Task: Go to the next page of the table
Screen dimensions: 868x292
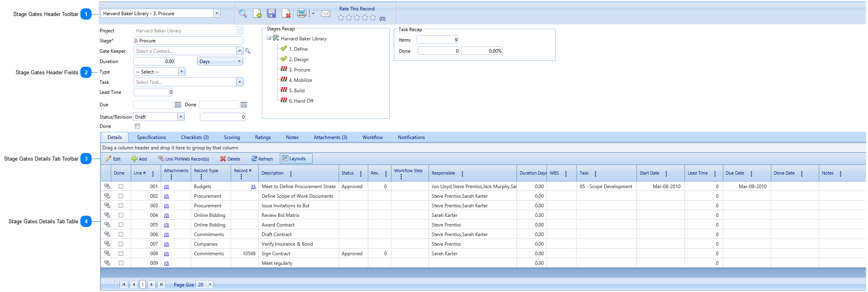Action: coord(152,284)
